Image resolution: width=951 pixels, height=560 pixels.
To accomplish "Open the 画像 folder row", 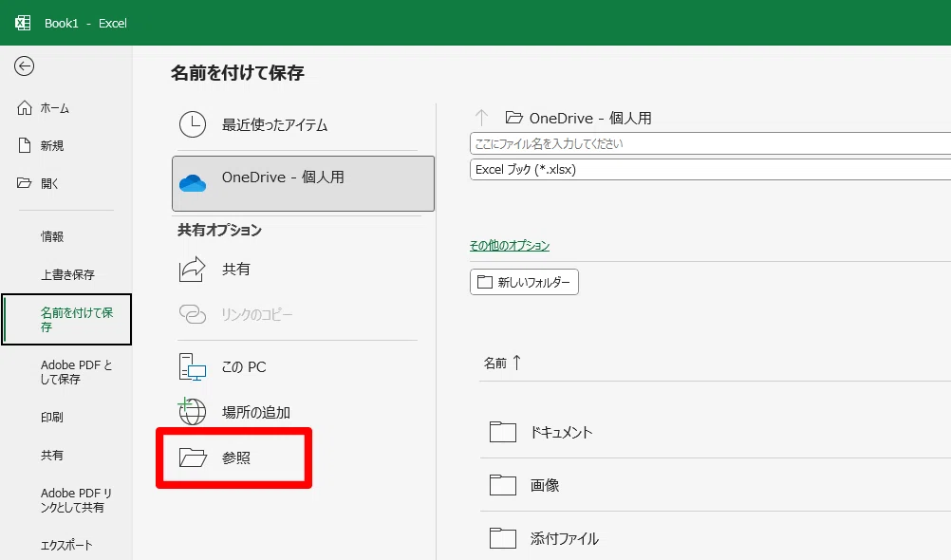I will 716,485.
